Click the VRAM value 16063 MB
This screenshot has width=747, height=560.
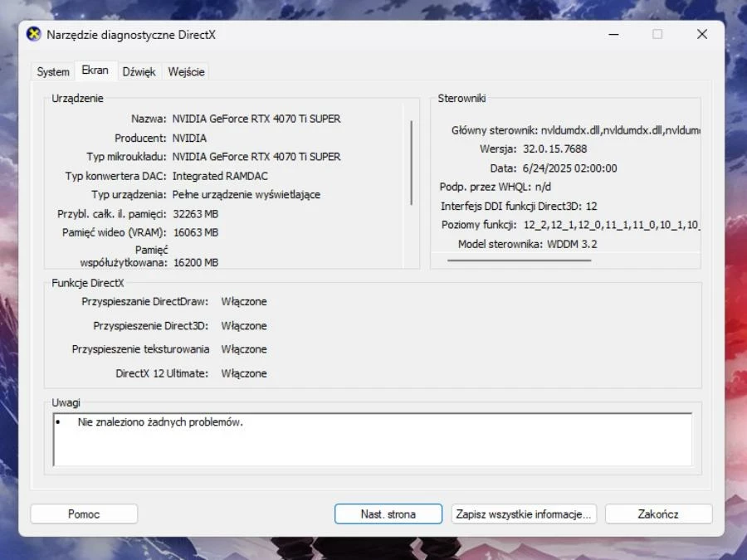pyautogui.click(x=196, y=232)
